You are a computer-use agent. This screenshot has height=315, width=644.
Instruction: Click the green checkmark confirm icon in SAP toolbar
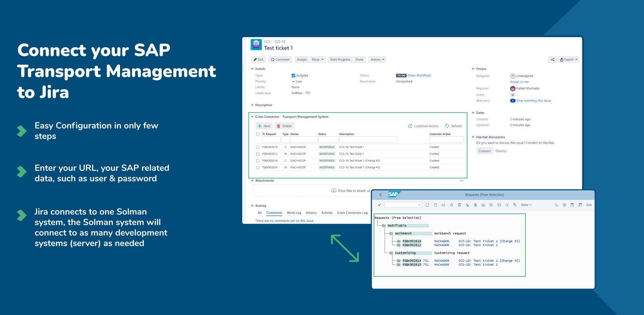point(379,205)
